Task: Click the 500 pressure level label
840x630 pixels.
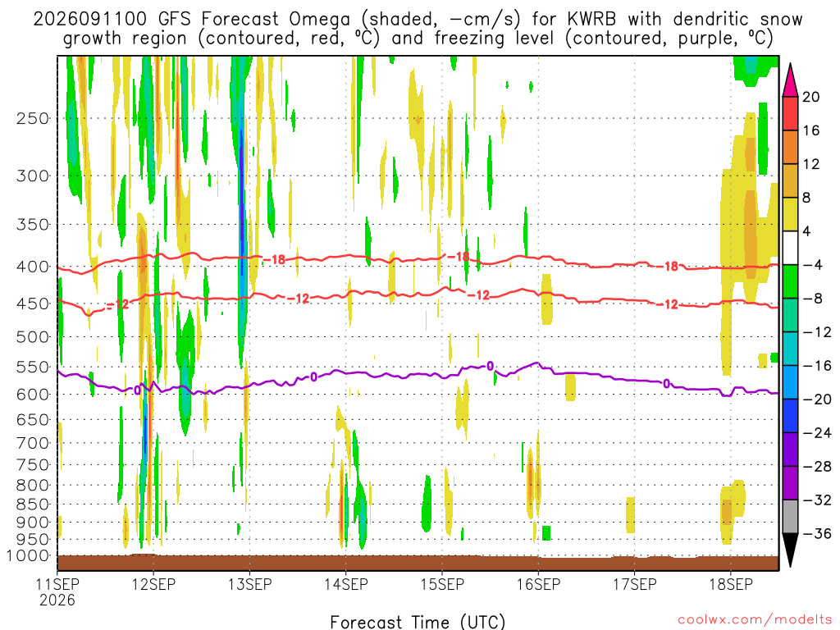Action: point(33,337)
